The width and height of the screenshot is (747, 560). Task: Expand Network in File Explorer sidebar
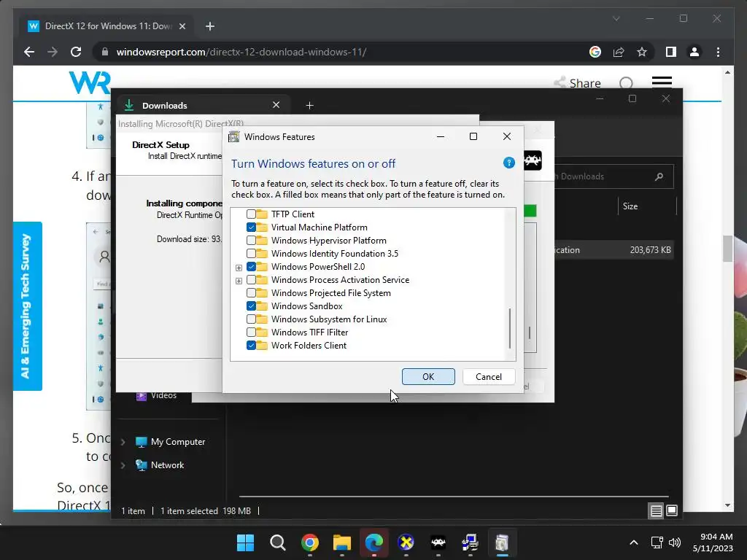[123, 465]
